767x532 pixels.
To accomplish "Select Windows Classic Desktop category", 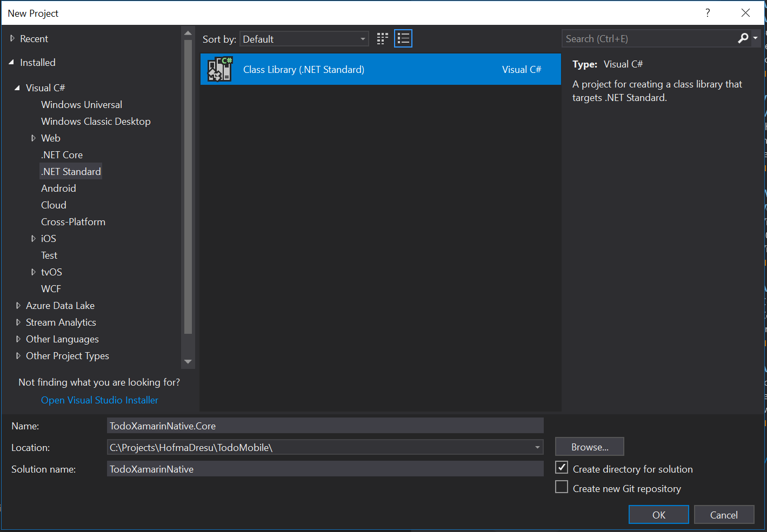I will pyautogui.click(x=96, y=122).
